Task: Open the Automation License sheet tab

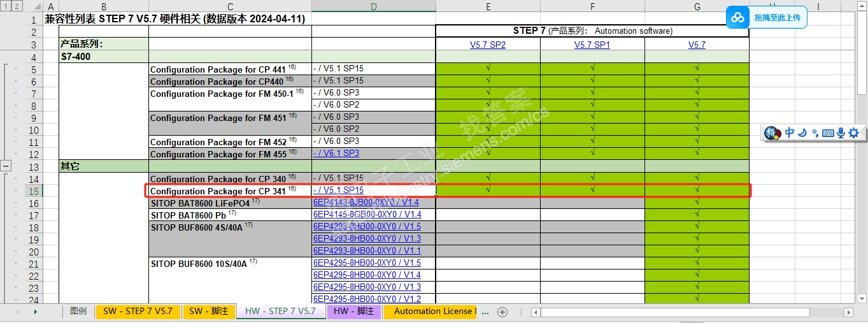Action: pos(431,312)
